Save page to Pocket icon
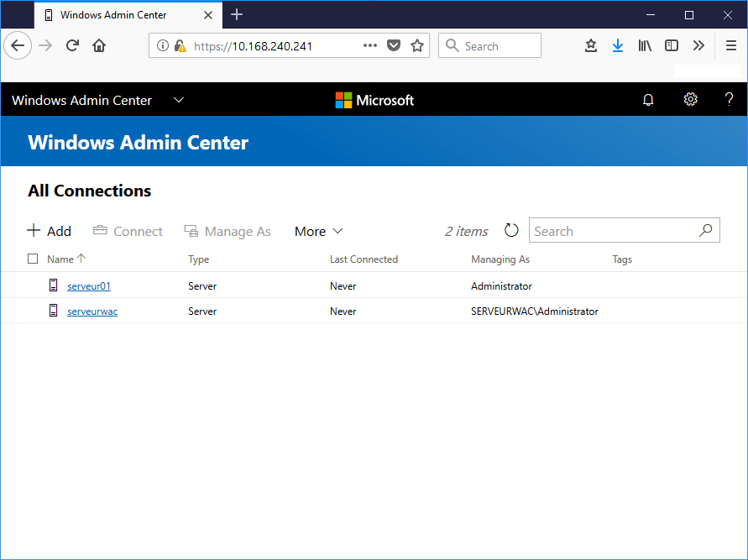Screen dimensions: 748x560 tap(394, 46)
